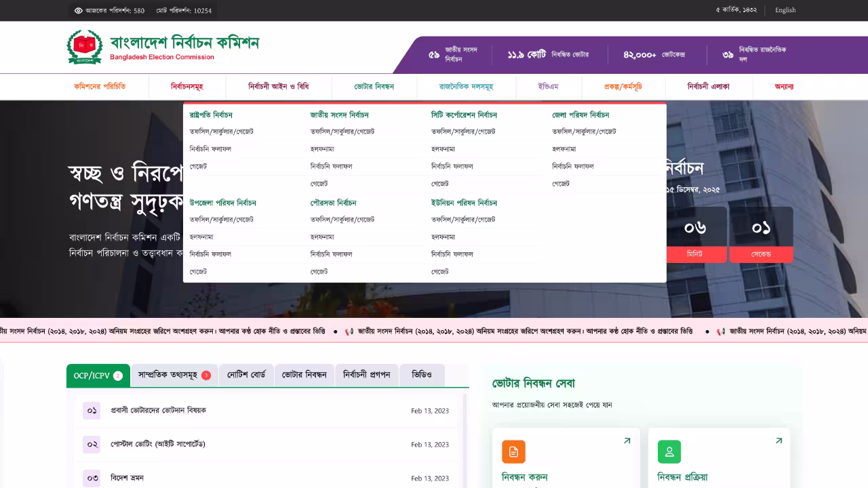Open the রাজনৈতিক দলসমূহ menu

[466, 87]
